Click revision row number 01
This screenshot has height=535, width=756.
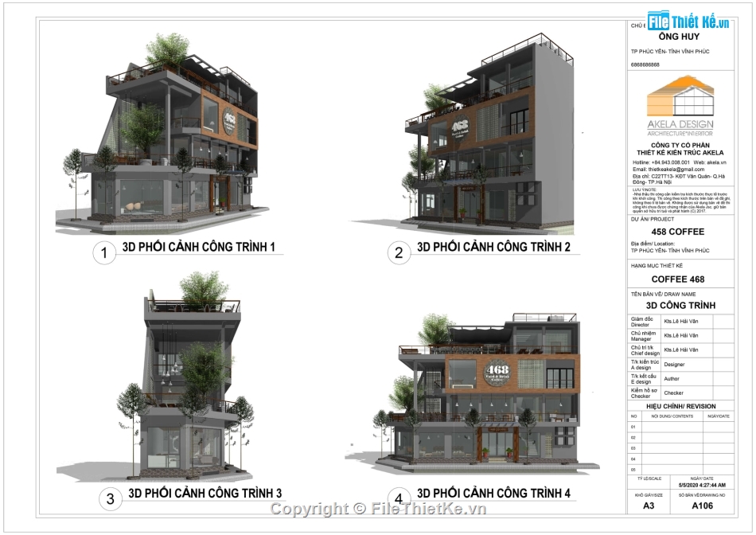(x=633, y=427)
